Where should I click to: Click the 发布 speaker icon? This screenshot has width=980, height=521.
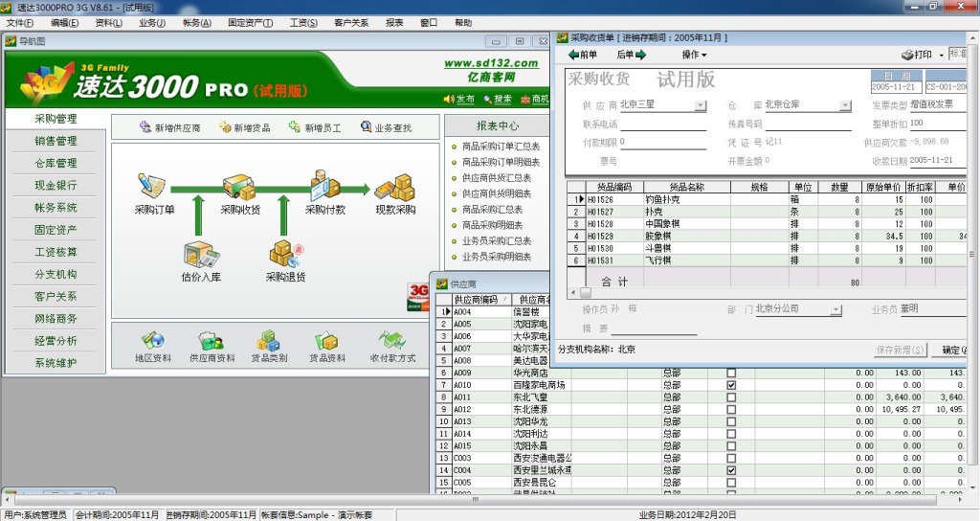click(449, 99)
